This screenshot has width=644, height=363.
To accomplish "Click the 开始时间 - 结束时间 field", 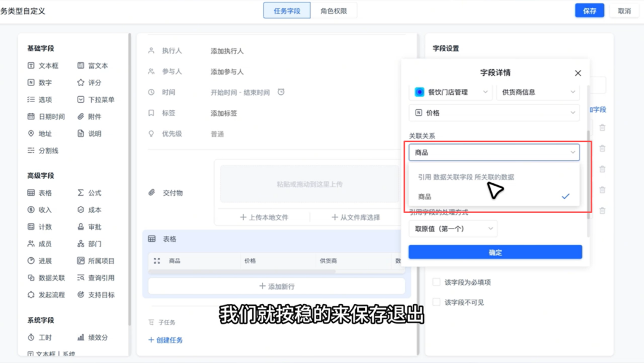I will (240, 93).
